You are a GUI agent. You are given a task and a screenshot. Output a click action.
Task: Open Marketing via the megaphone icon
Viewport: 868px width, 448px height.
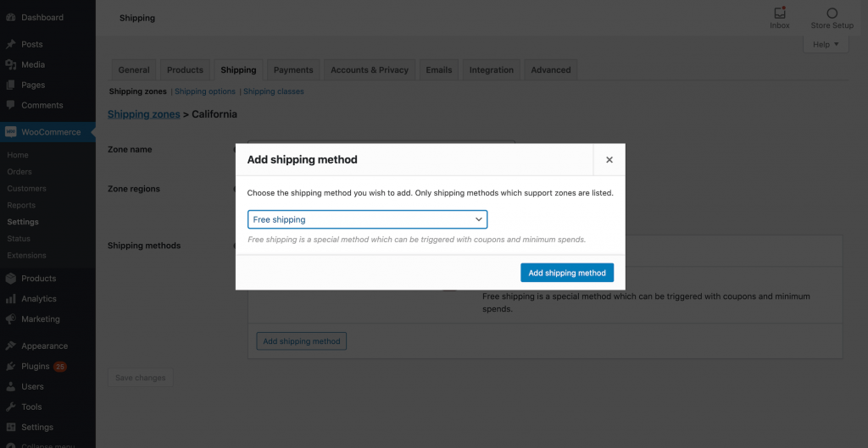coord(10,319)
